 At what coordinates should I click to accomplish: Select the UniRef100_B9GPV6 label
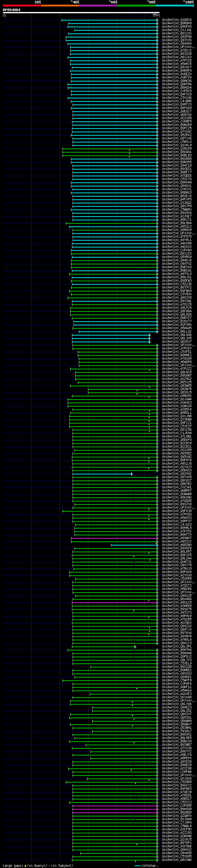[x=177, y=26]
